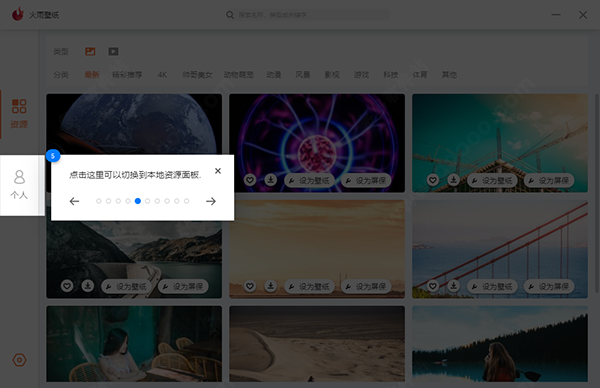
Task: Jump to first tutorial step dot
Action: pos(99,201)
